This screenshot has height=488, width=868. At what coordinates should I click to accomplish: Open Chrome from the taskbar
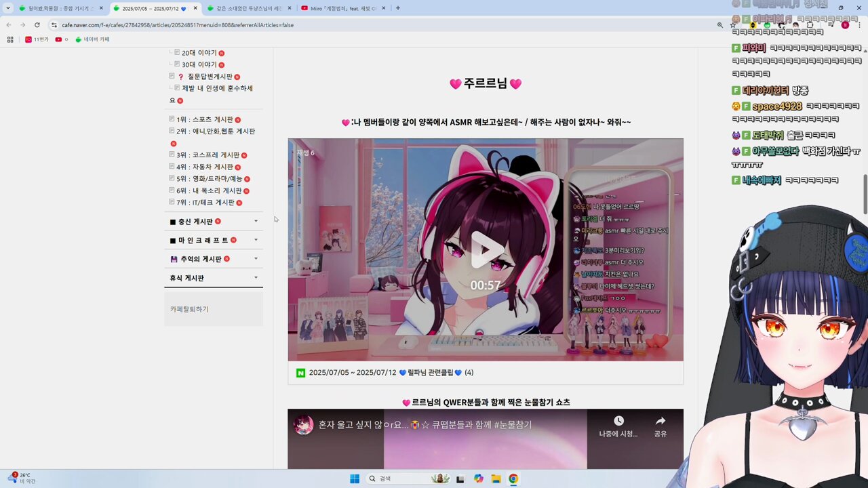513,479
